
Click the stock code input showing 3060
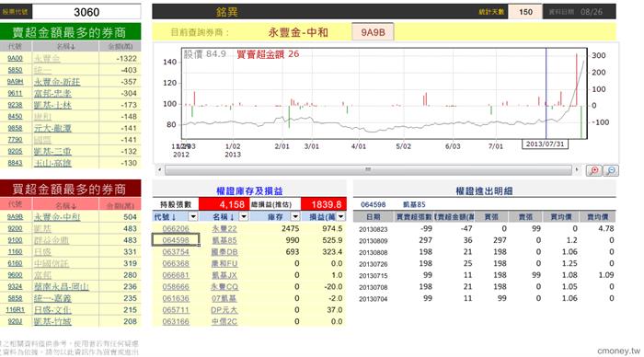point(86,12)
